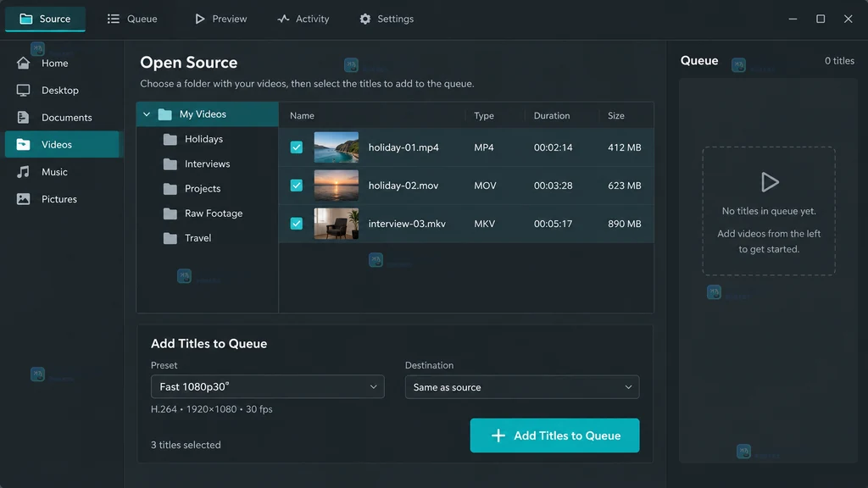Click the holiday-01.mp4 file name
868x488 pixels.
click(403, 147)
